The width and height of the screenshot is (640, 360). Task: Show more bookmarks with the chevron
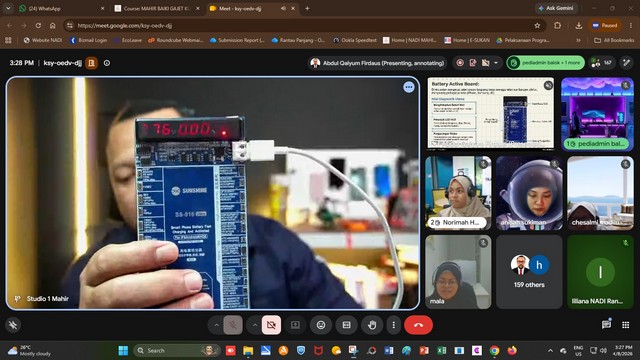point(578,40)
